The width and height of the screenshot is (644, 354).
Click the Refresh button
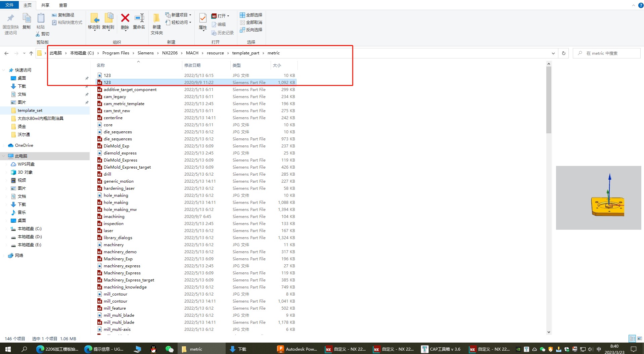coord(564,53)
